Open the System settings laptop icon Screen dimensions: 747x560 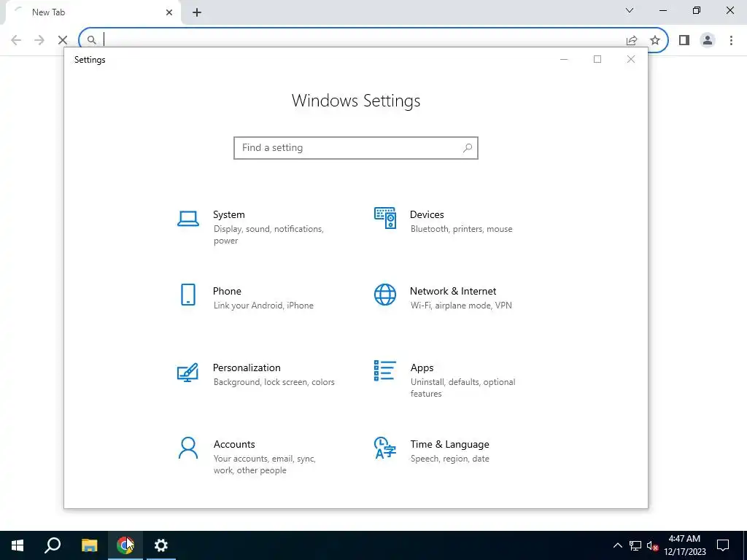(188, 219)
